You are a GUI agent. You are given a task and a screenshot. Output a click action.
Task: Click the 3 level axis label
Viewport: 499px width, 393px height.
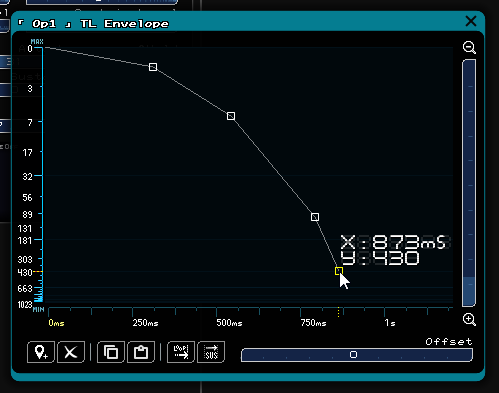(30, 88)
